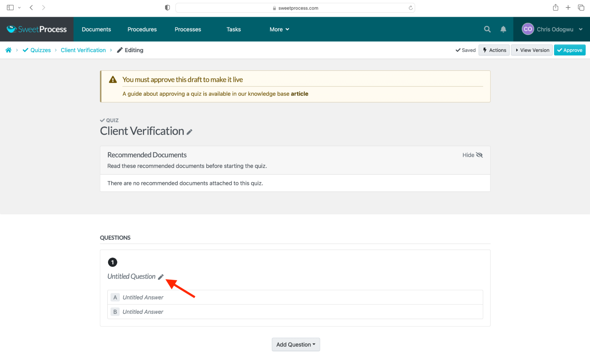Viewport: 590px width, 364px height.
Task: Open a new browser tab
Action: [x=568, y=8]
